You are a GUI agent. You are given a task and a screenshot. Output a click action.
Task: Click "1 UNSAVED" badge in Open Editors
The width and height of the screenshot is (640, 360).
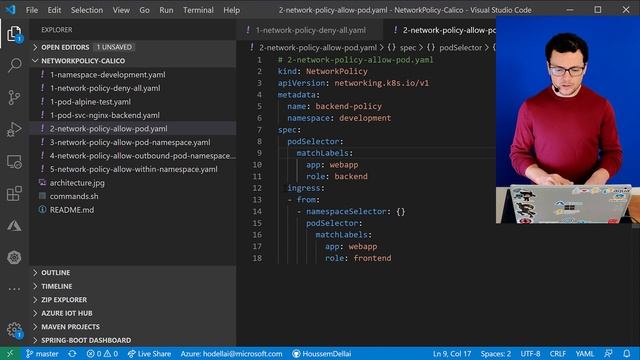(114, 47)
